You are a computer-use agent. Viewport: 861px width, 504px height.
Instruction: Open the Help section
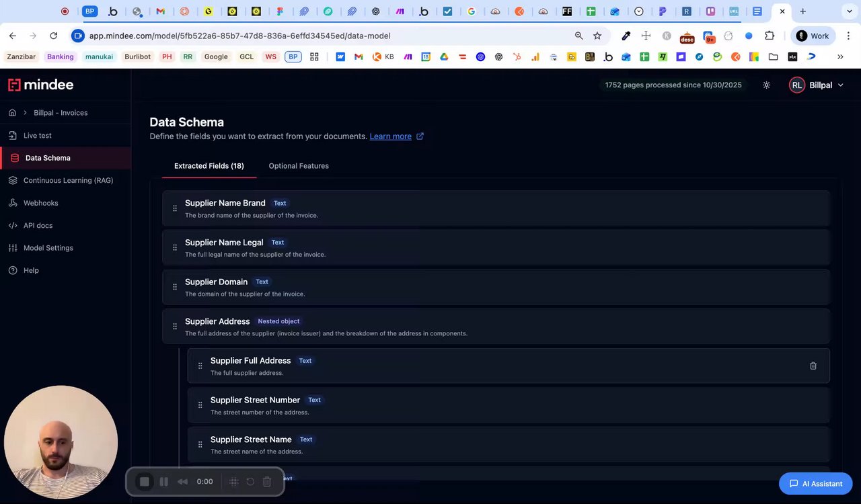coord(31,271)
